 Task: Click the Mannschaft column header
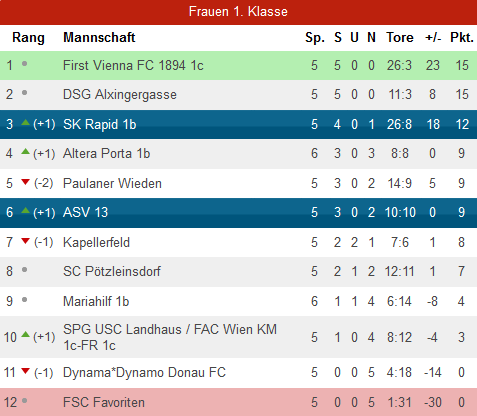(99, 37)
